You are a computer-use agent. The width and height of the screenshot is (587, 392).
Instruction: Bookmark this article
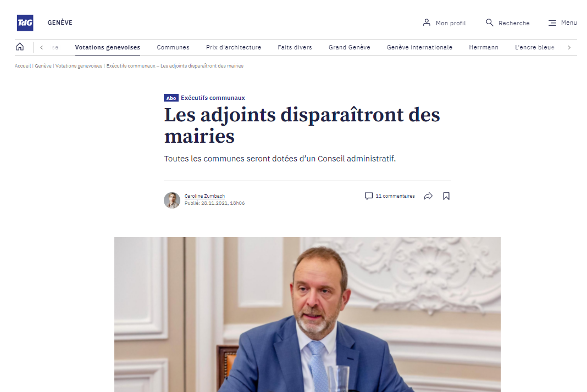click(x=446, y=196)
